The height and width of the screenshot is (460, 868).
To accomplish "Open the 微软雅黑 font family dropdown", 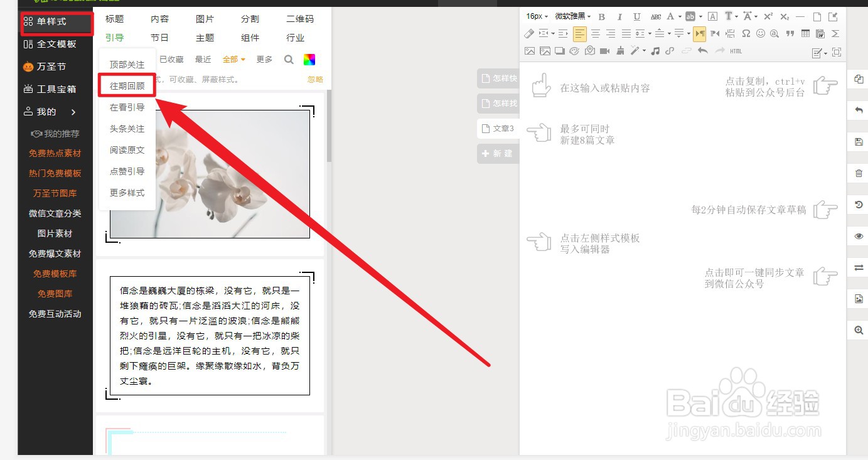I will (x=573, y=16).
